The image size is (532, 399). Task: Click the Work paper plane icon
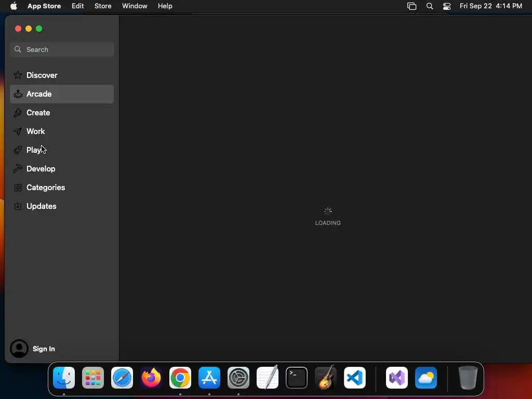click(18, 131)
